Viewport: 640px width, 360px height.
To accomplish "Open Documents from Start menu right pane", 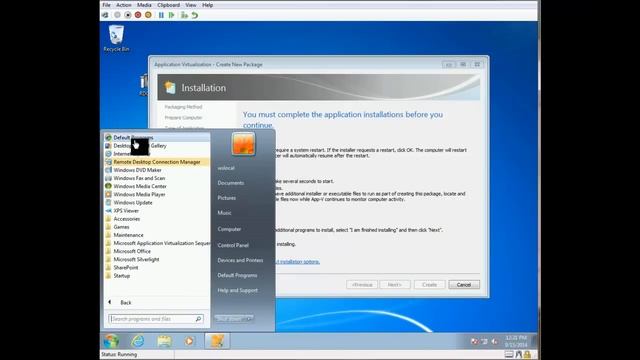I will pyautogui.click(x=231, y=183).
